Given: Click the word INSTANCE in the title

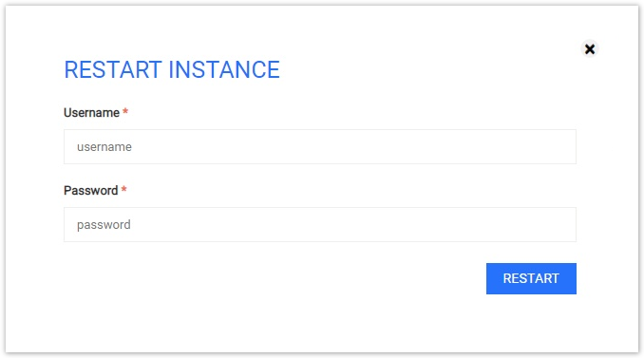Looking at the screenshot, I should click(x=224, y=69).
